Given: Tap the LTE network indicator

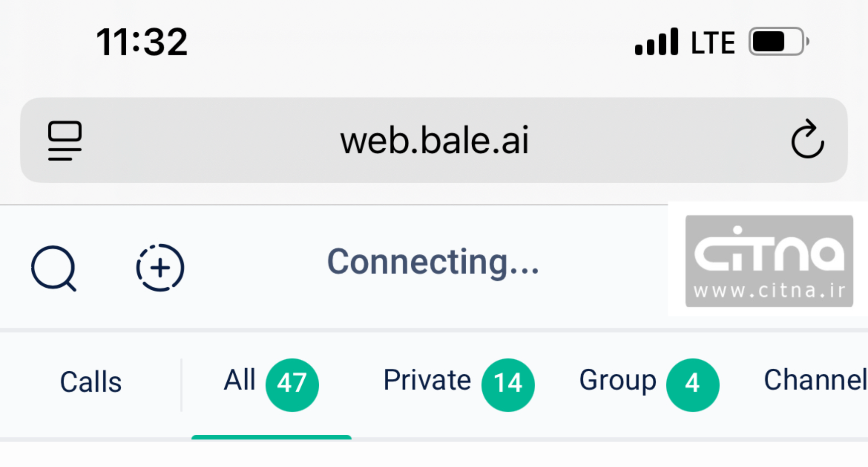Looking at the screenshot, I should tap(713, 43).
